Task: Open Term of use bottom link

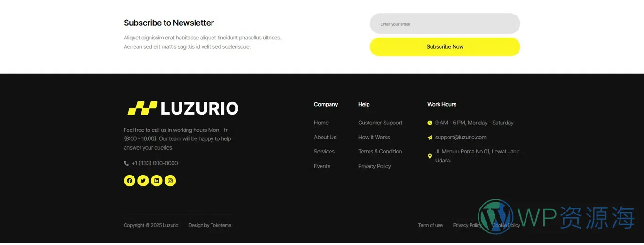Action: click(x=430, y=225)
